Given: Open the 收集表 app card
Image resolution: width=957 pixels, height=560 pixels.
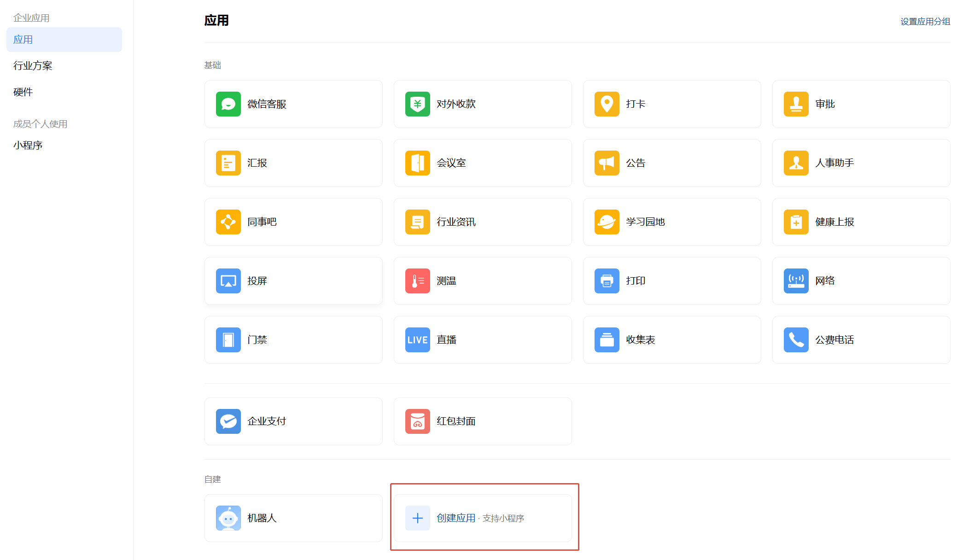Looking at the screenshot, I should pos(671,340).
